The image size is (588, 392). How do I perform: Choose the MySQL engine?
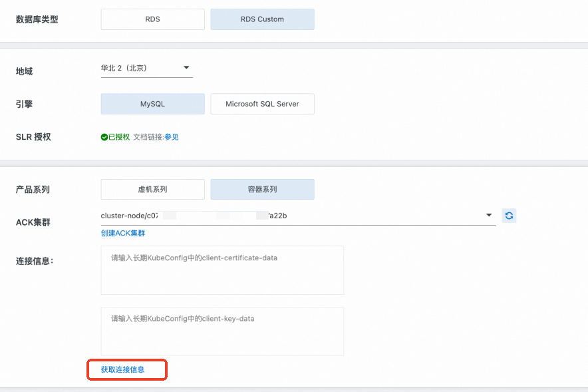pos(152,104)
